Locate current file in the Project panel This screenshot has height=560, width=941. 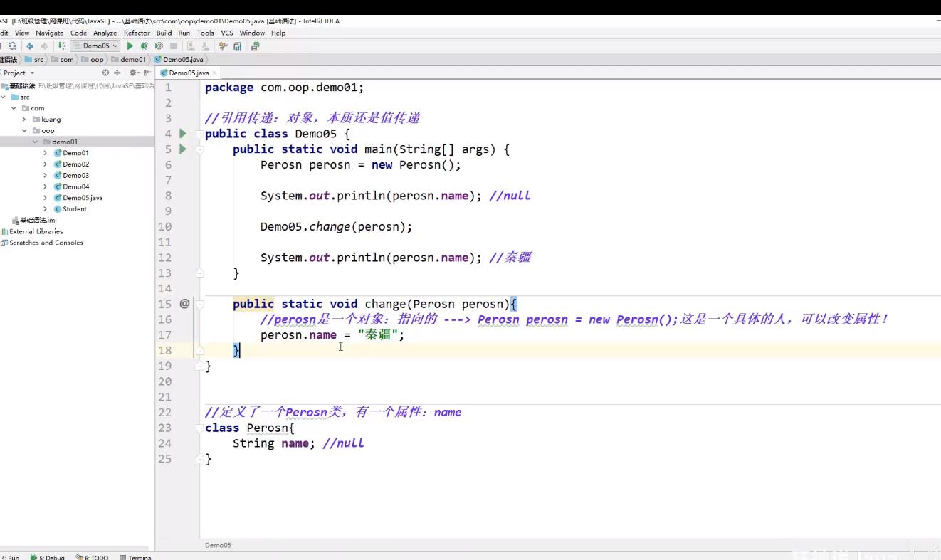point(105,73)
